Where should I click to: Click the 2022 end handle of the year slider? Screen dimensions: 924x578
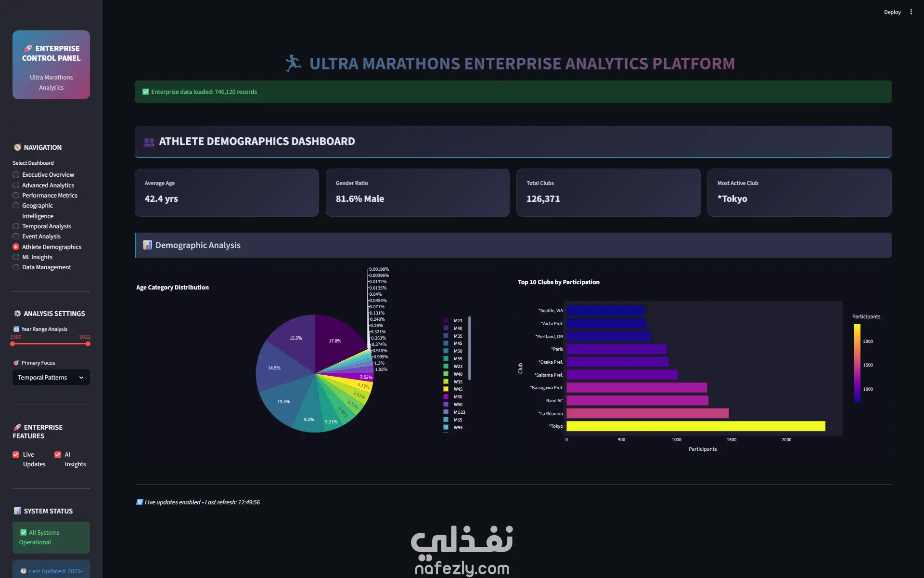click(88, 344)
